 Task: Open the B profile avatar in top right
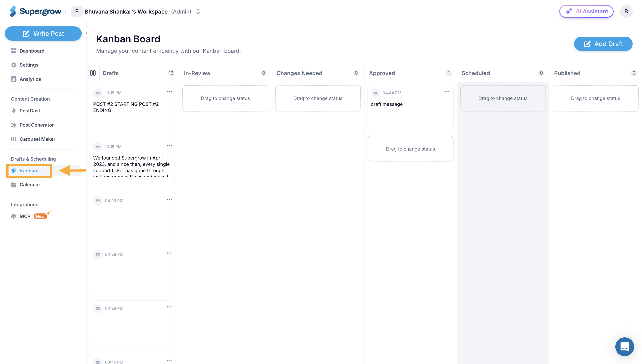[626, 12]
